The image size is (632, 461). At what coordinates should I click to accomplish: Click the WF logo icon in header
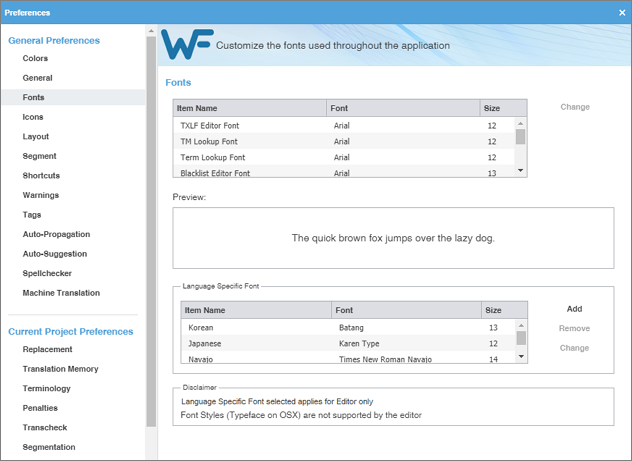[186, 46]
